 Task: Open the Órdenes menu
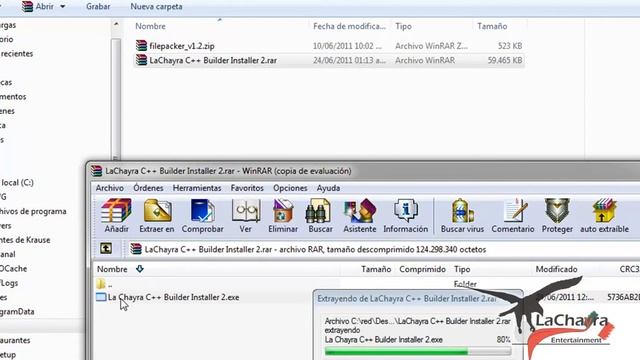(148, 188)
